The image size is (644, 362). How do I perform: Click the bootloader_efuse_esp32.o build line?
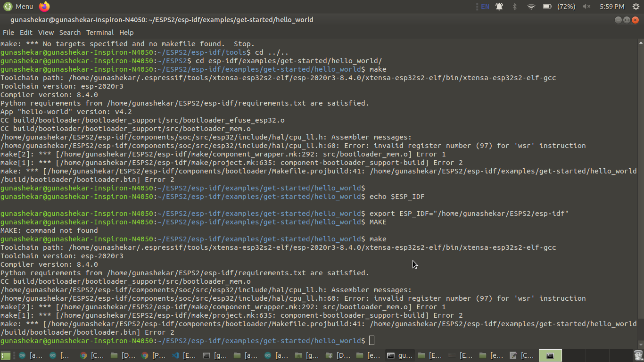[x=142, y=120]
